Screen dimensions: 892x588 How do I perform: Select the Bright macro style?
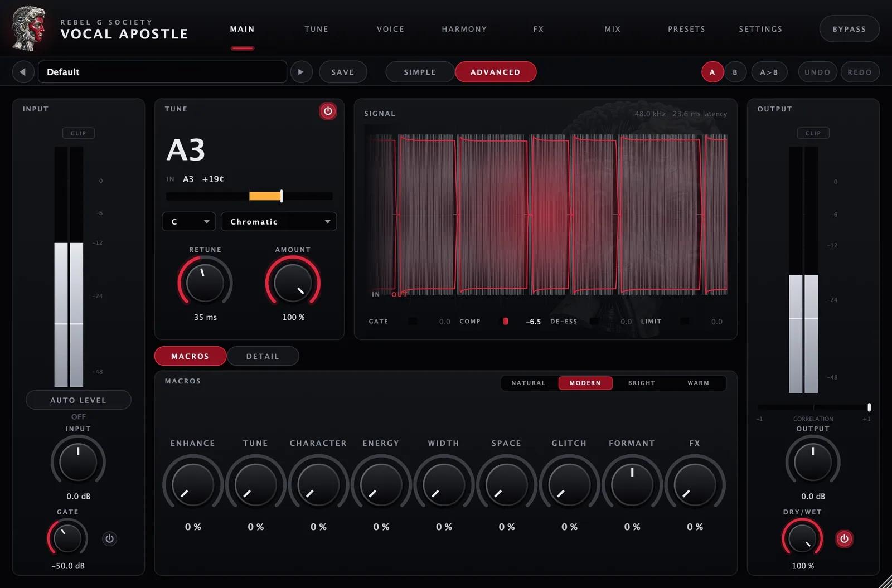pyautogui.click(x=642, y=383)
